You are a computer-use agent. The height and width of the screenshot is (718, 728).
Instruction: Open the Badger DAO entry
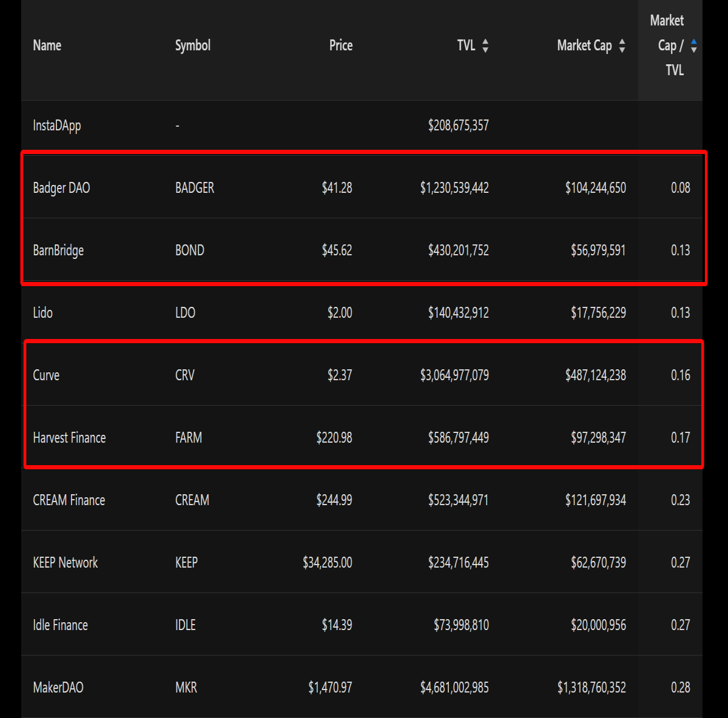[61, 188]
